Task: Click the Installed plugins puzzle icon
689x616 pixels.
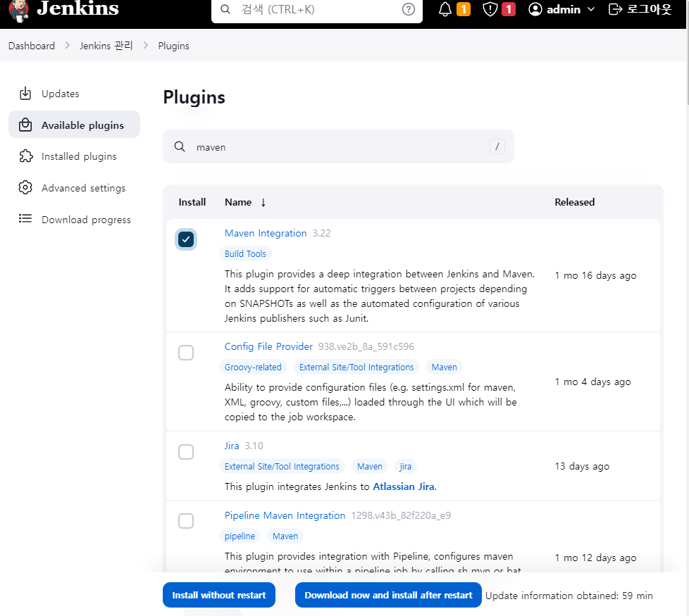Action: pos(26,156)
